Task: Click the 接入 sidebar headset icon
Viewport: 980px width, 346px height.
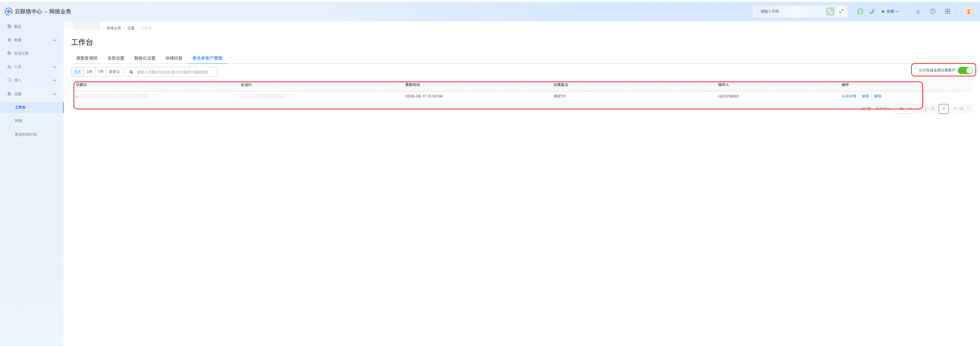Action: pyautogui.click(x=9, y=80)
